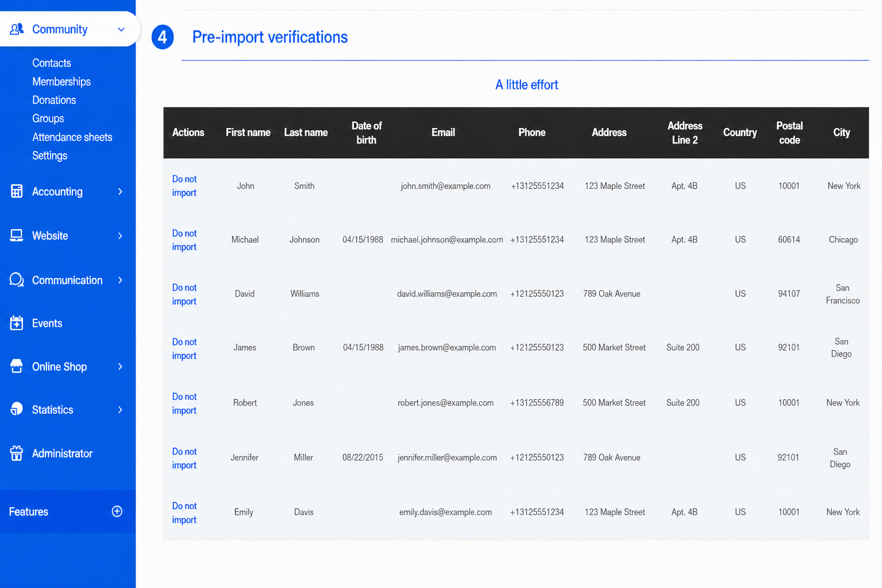Click the Statistics chart icon
Screen dimensions: 882x588
point(17,409)
